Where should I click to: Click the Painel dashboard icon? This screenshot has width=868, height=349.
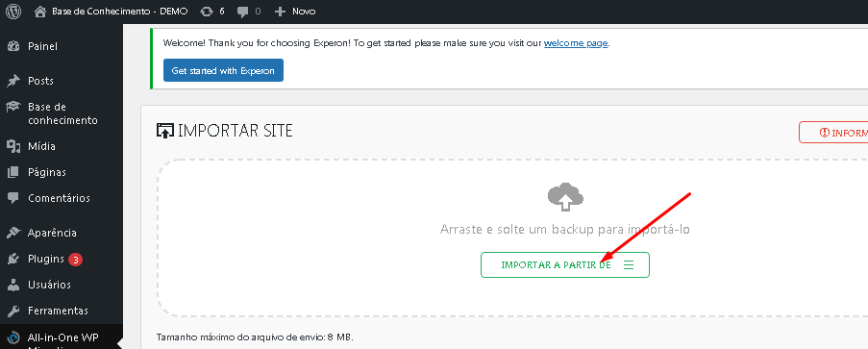pos(13,46)
